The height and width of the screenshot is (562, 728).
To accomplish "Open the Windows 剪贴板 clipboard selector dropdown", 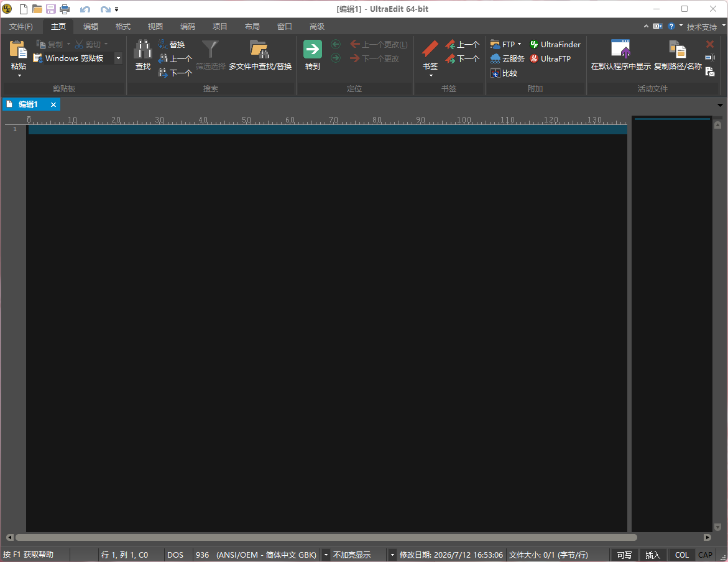I will click(x=118, y=58).
